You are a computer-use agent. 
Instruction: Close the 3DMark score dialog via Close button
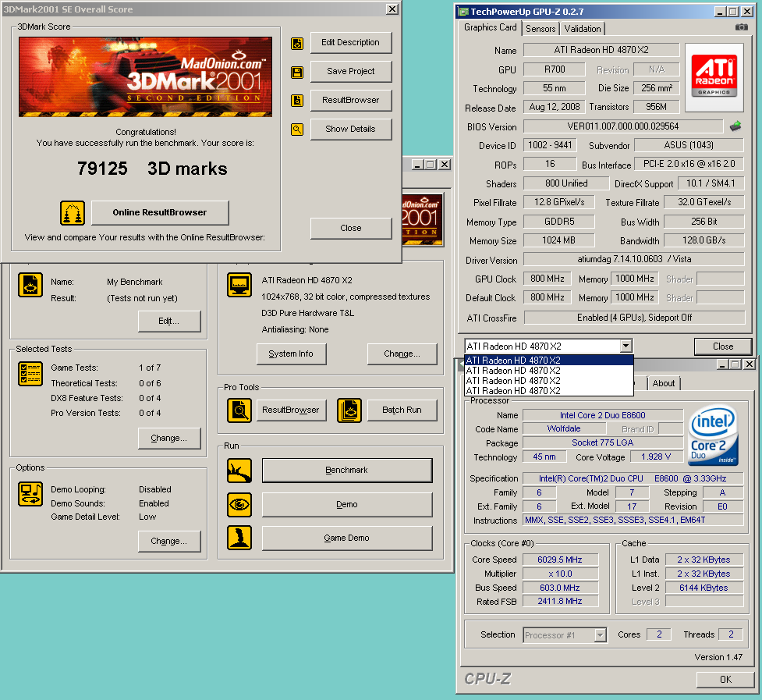coord(350,229)
